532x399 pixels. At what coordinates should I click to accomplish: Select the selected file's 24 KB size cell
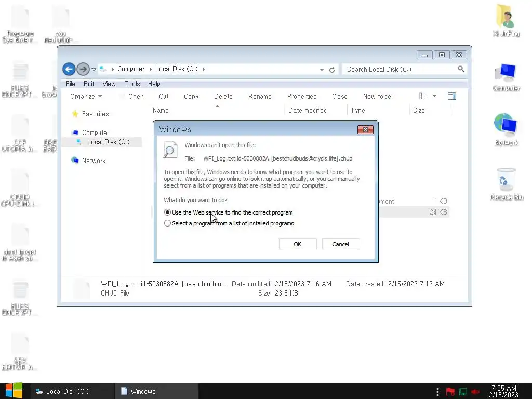point(438,212)
